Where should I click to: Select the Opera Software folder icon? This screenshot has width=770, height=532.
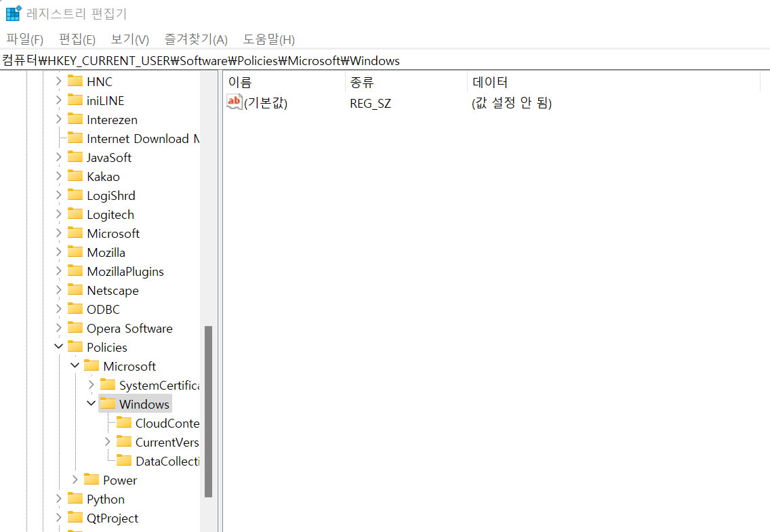click(x=75, y=327)
